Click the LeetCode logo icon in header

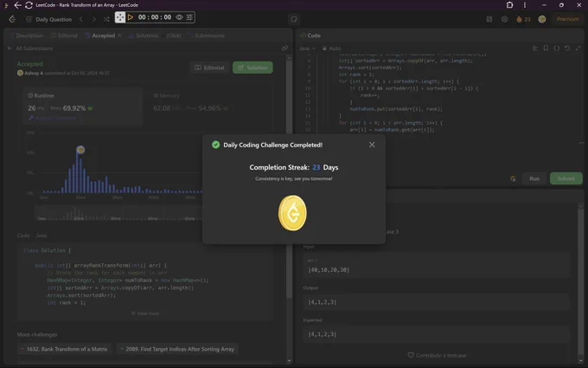[12, 19]
